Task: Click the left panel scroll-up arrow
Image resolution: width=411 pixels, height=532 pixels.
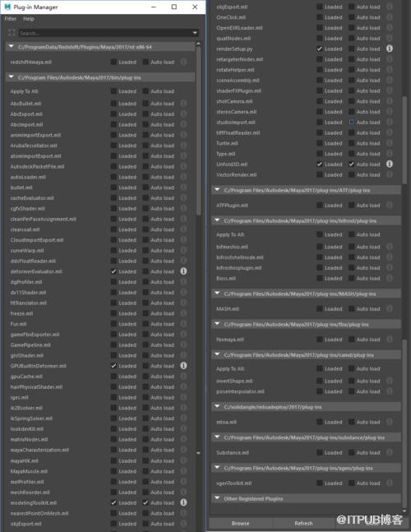Action: [198, 44]
